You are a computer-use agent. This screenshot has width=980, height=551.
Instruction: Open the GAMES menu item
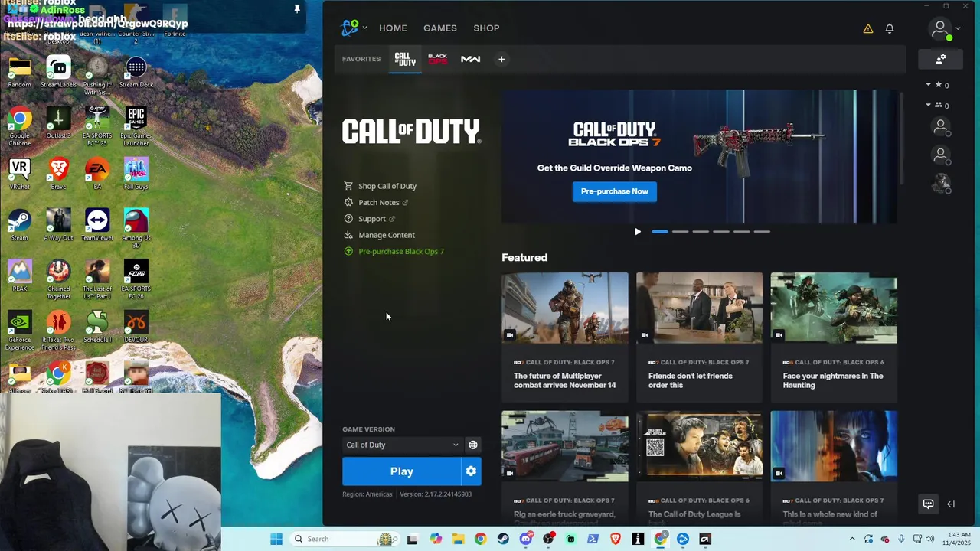click(440, 28)
